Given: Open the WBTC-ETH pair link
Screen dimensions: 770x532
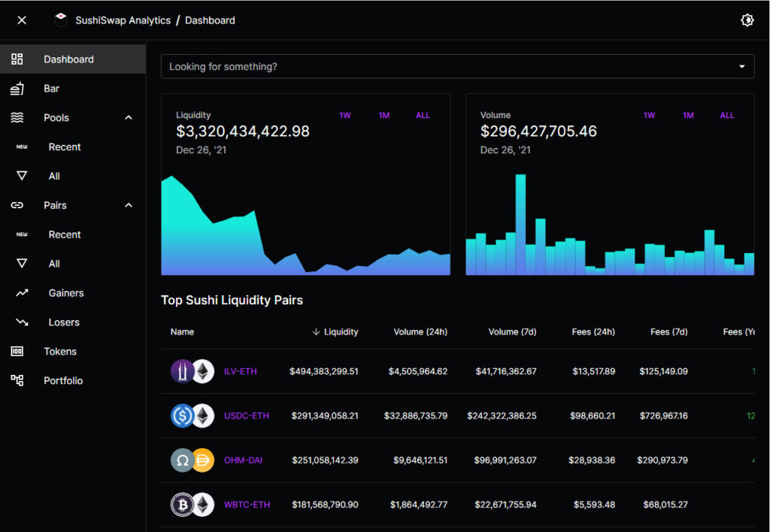Looking at the screenshot, I should click(x=247, y=504).
